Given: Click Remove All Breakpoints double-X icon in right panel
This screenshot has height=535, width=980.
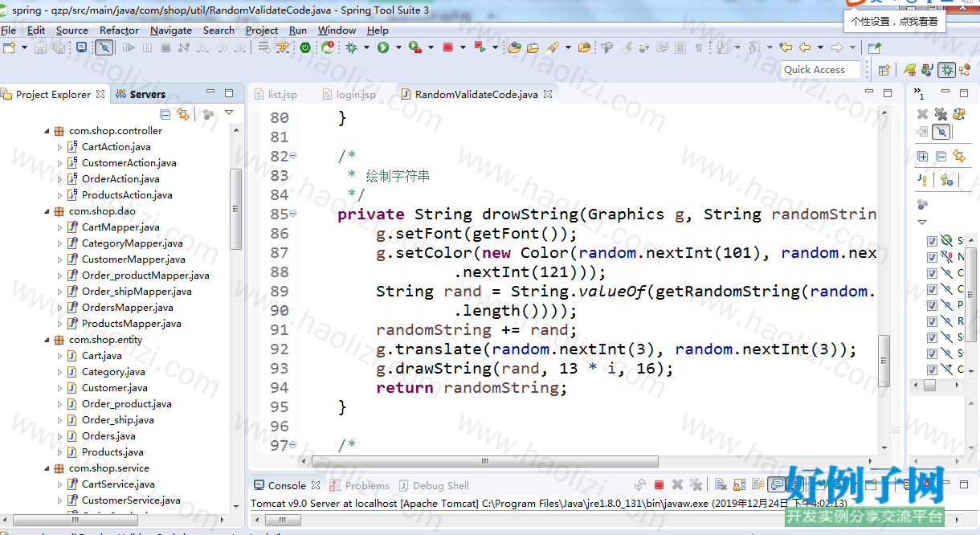Looking at the screenshot, I should coord(941,114).
